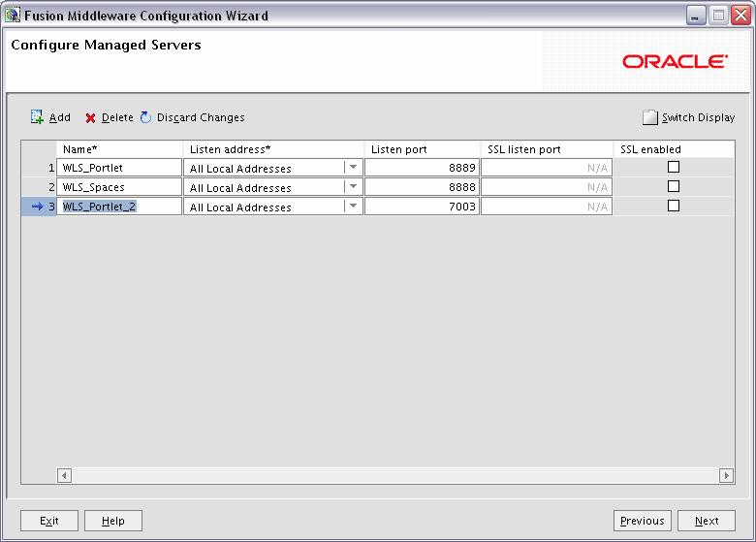This screenshot has height=542, width=756.
Task: Click the Switch Display icon
Action: tap(650, 117)
